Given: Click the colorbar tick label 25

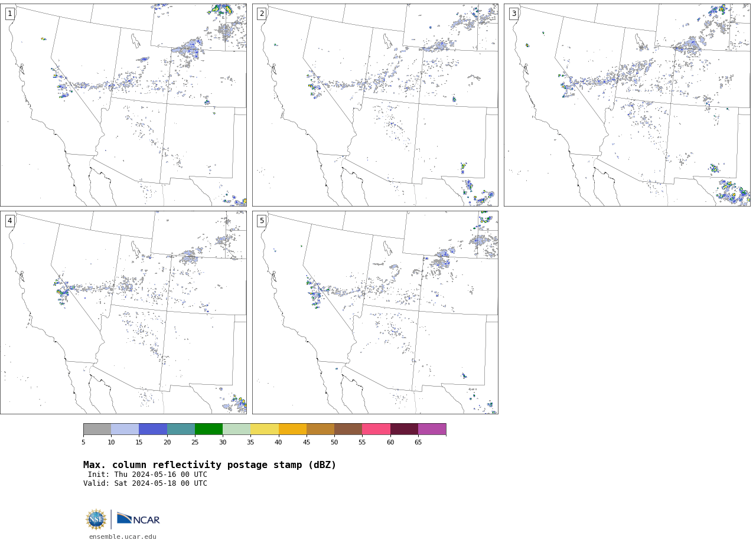Looking at the screenshot, I should [195, 442].
